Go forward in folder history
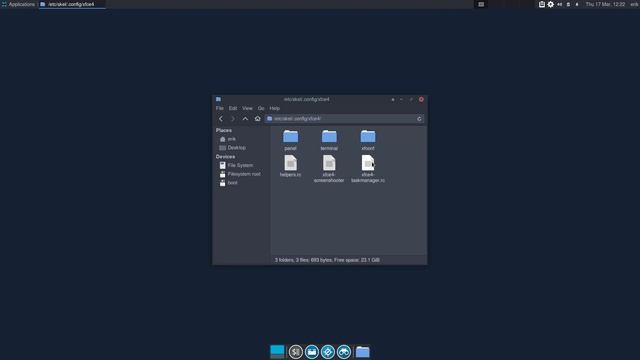 click(233, 119)
